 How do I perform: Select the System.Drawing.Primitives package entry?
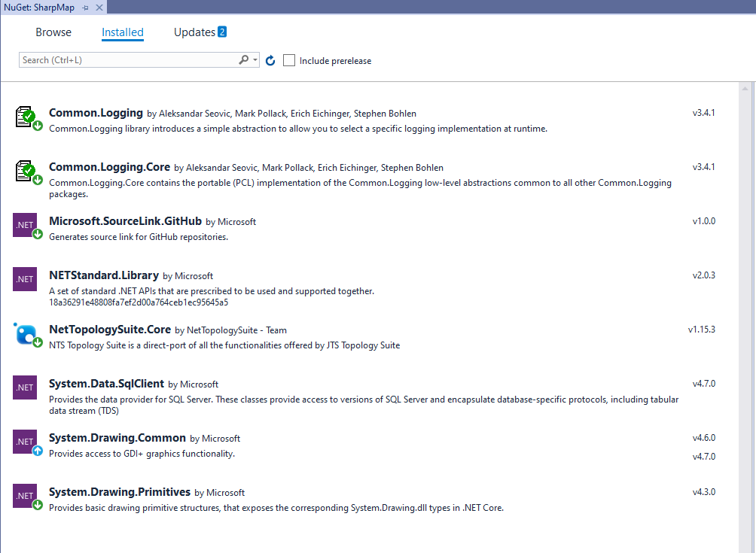point(301,498)
